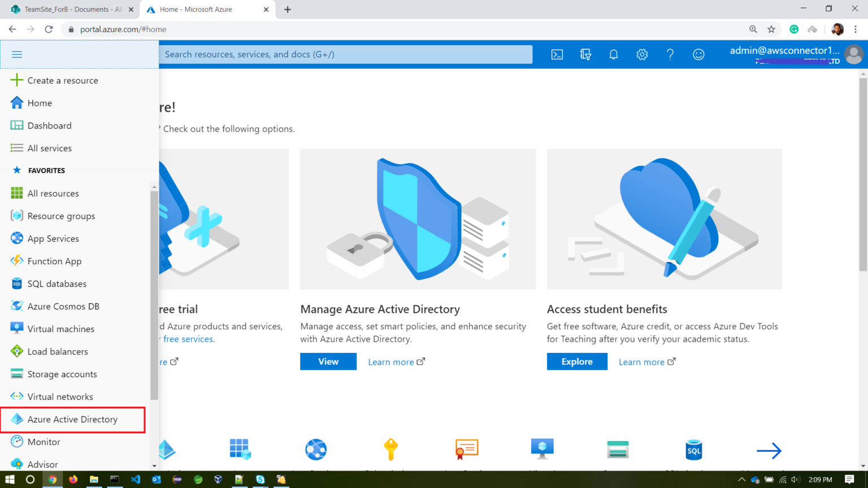Viewport: 868px width, 488px height.
Task: Click the View button under Manage Azure Active Directory
Action: [328, 361]
